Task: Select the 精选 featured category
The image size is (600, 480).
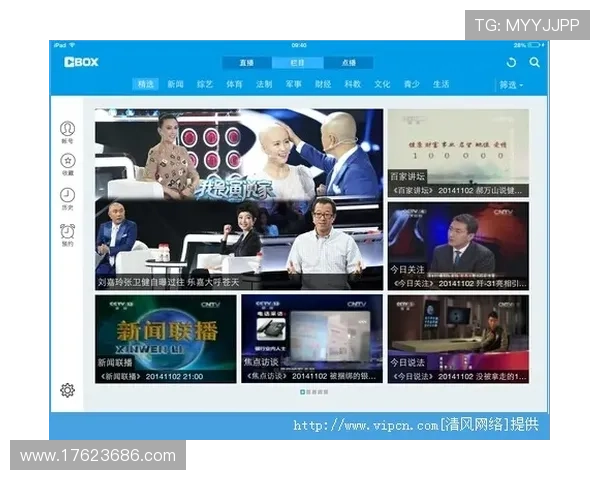Action: click(x=146, y=84)
